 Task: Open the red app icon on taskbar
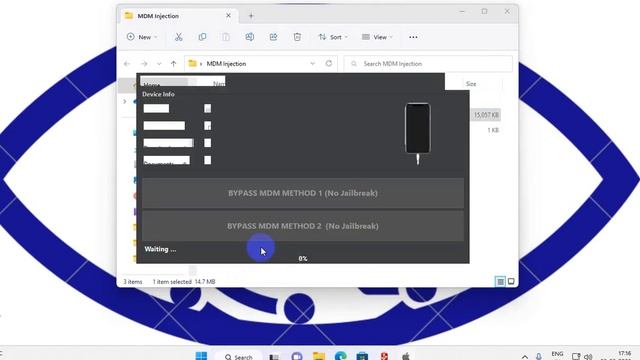pyautogui.click(x=384, y=356)
